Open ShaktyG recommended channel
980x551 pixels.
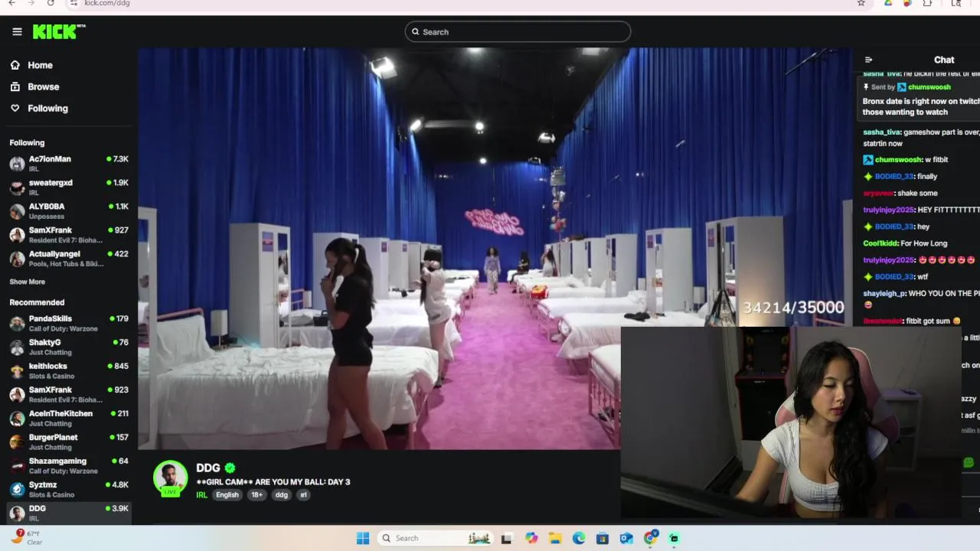(68, 347)
